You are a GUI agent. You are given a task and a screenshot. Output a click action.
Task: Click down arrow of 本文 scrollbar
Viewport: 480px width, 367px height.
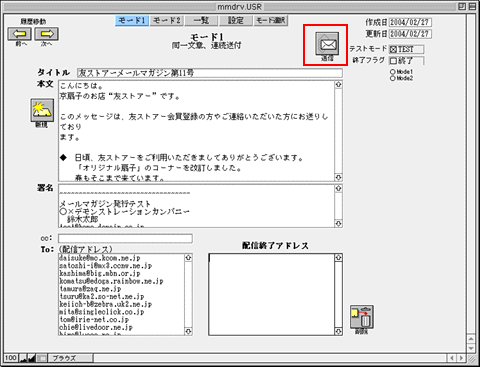click(338, 177)
